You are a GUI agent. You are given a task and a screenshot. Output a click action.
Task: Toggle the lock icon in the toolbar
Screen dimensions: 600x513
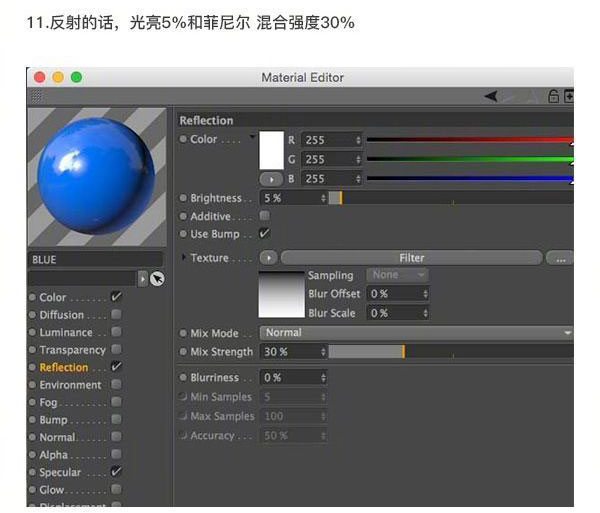point(553,96)
